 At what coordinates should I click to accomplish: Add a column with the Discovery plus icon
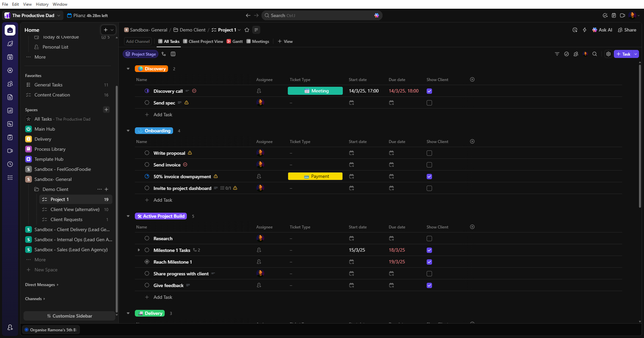click(472, 79)
